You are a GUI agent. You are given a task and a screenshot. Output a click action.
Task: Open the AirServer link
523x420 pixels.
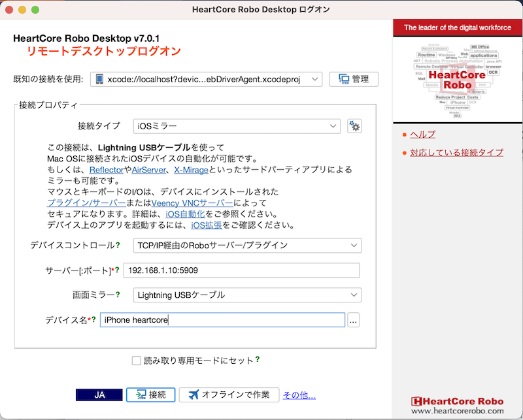click(149, 170)
